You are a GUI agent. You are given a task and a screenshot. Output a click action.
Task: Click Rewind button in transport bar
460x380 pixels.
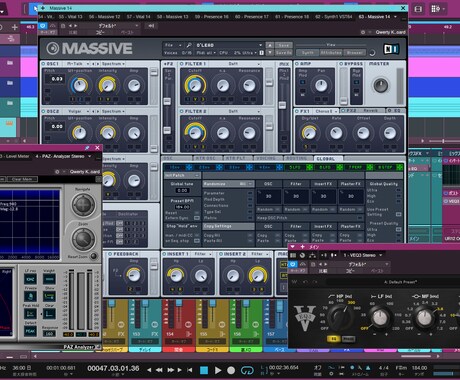(x=159, y=370)
